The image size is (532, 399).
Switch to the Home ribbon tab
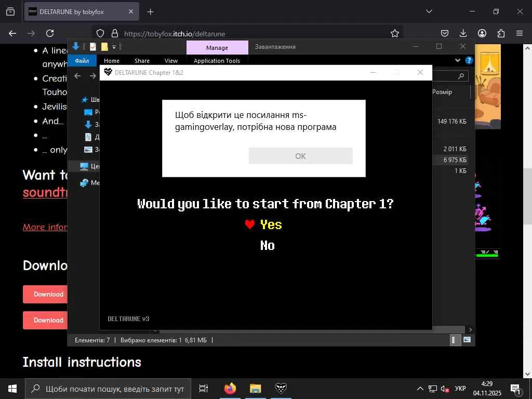pyautogui.click(x=112, y=61)
